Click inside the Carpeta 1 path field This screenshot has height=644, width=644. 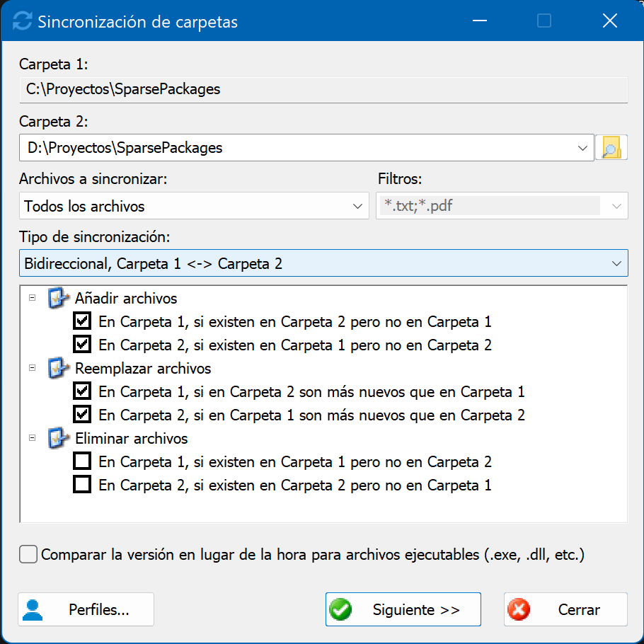(323, 90)
